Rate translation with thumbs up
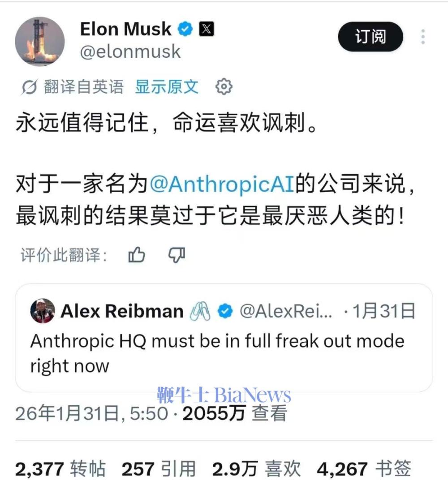The height and width of the screenshot is (494, 448). pyautogui.click(x=137, y=254)
